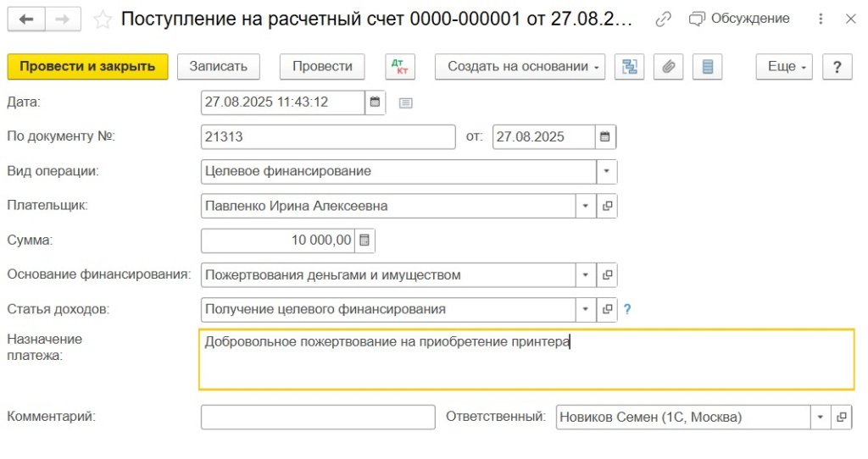Copy link to document via chain icon
This screenshot has width=868, height=459.
tap(664, 19)
